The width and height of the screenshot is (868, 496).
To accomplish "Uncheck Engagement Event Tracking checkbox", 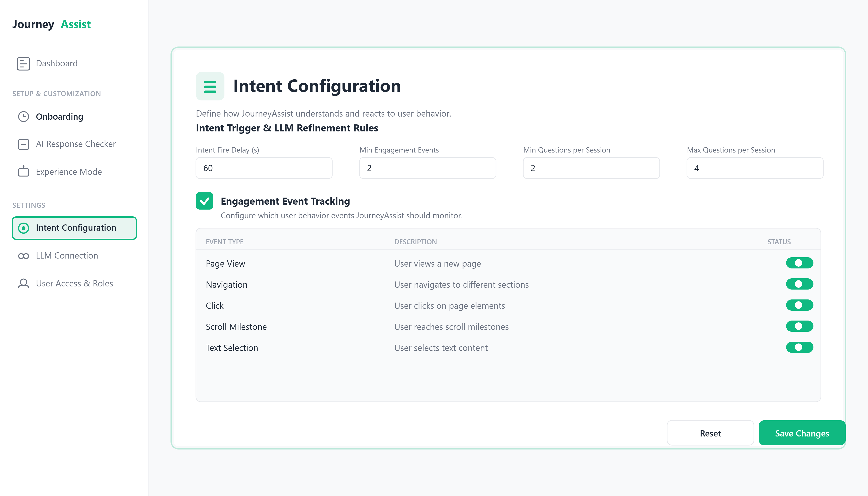I will (x=204, y=201).
